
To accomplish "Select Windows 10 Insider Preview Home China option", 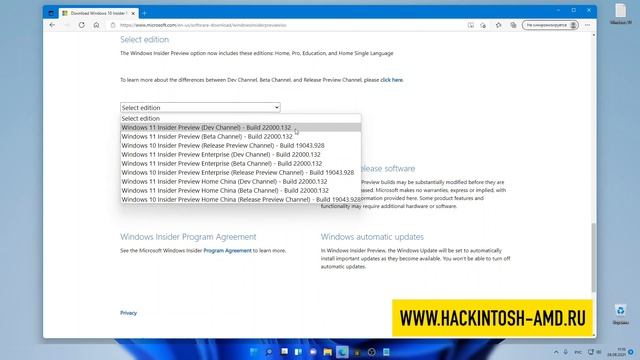I will point(240,199).
